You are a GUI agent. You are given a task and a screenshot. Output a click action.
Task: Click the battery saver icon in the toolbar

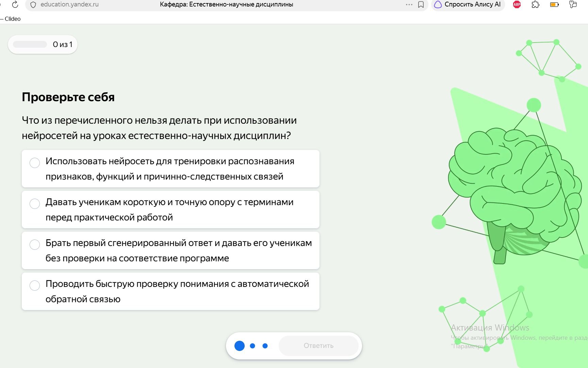click(x=554, y=4)
